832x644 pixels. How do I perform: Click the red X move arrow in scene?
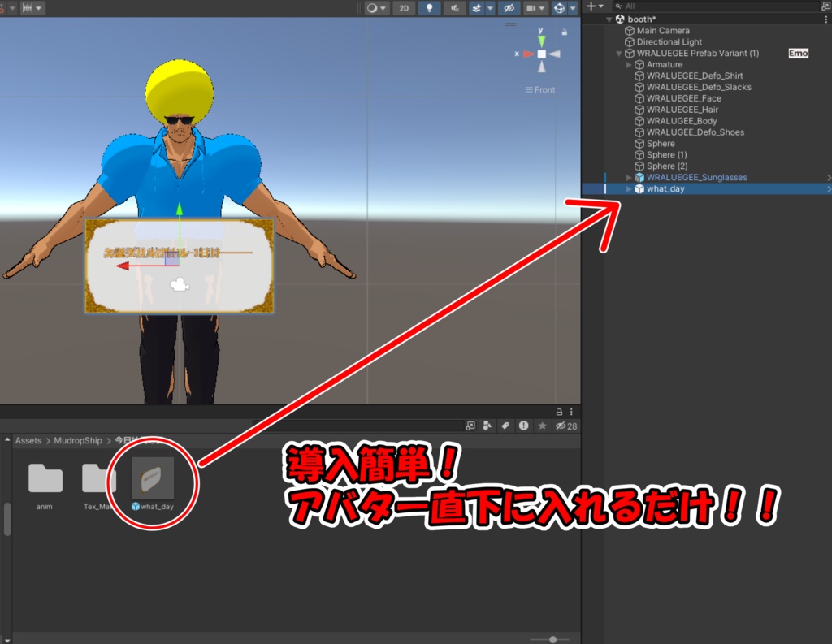[123, 266]
